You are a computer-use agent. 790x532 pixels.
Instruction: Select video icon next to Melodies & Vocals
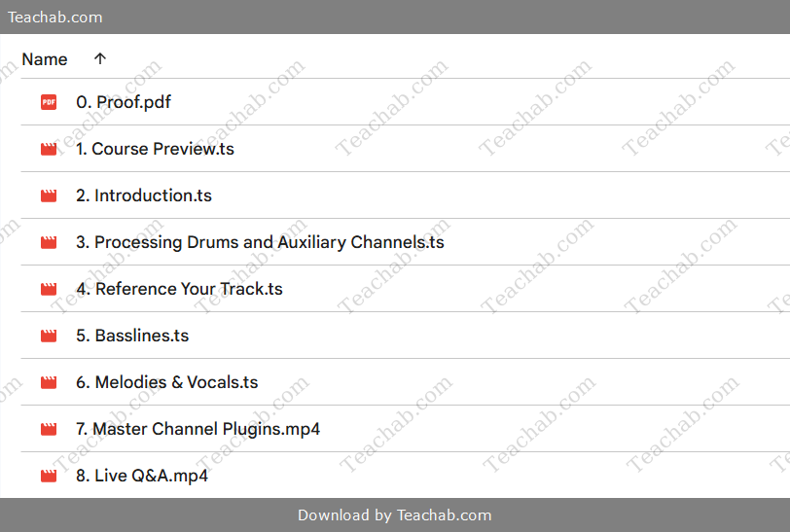point(49,382)
